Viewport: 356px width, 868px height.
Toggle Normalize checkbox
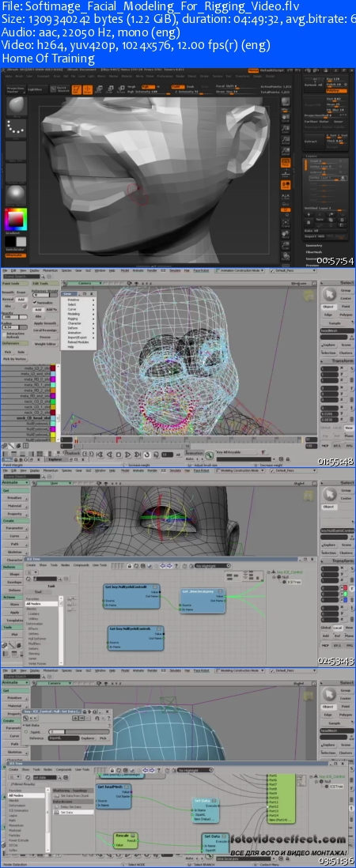click(34, 303)
